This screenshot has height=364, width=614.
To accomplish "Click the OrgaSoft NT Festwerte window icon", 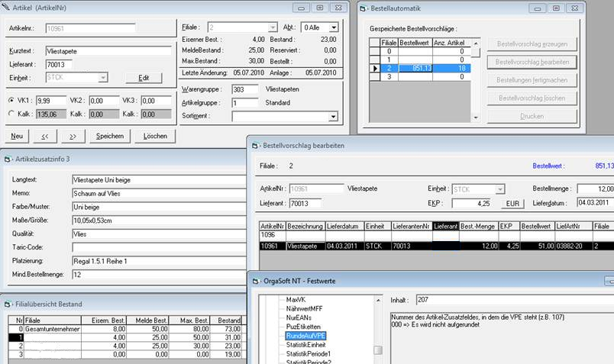I will pyautogui.click(x=254, y=281).
